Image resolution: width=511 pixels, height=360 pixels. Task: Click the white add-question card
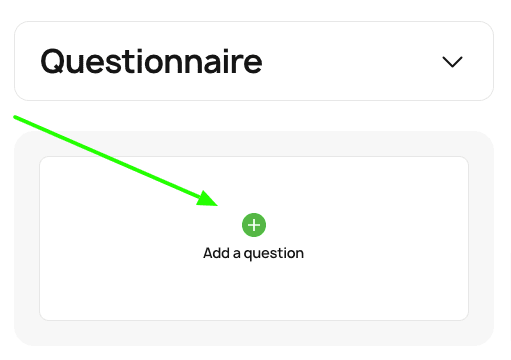coord(254,238)
